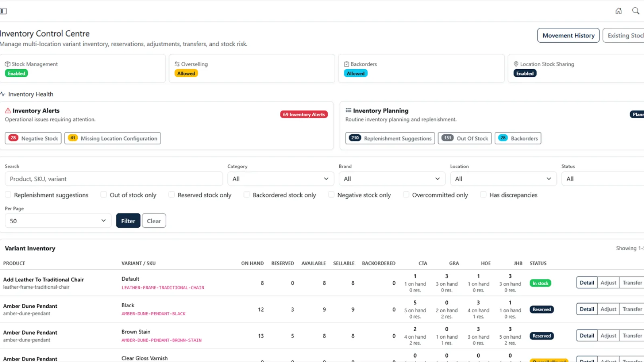
Task: Click the Location Stock Sharing pin icon
Action: 516,64
